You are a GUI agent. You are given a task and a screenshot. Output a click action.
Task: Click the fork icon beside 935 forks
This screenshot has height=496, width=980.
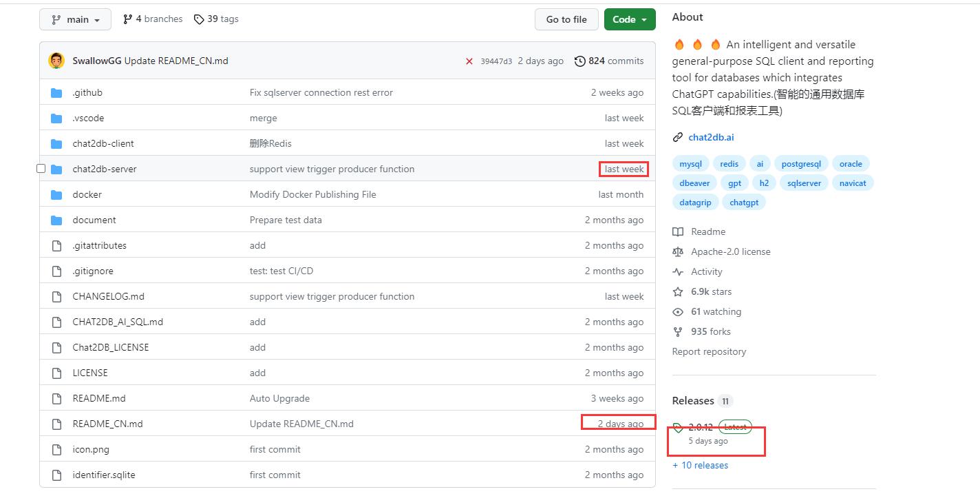[x=678, y=331]
